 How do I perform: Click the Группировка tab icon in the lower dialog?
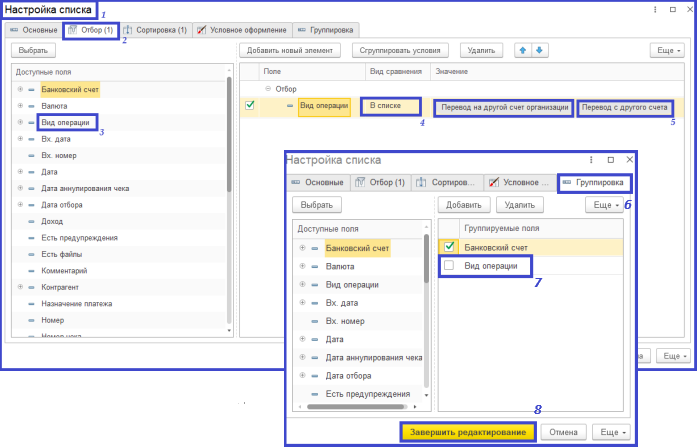(x=567, y=183)
